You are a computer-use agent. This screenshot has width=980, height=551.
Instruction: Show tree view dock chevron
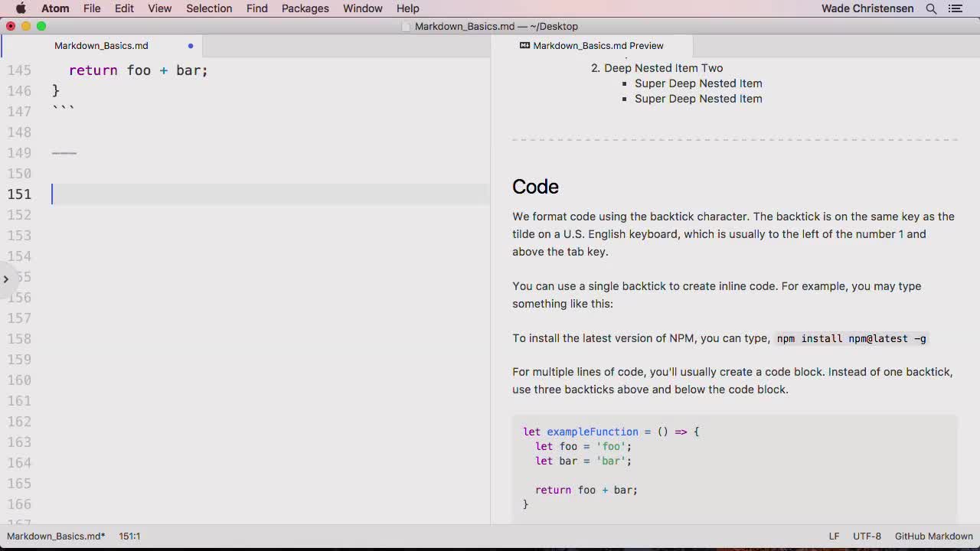pos(5,279)
